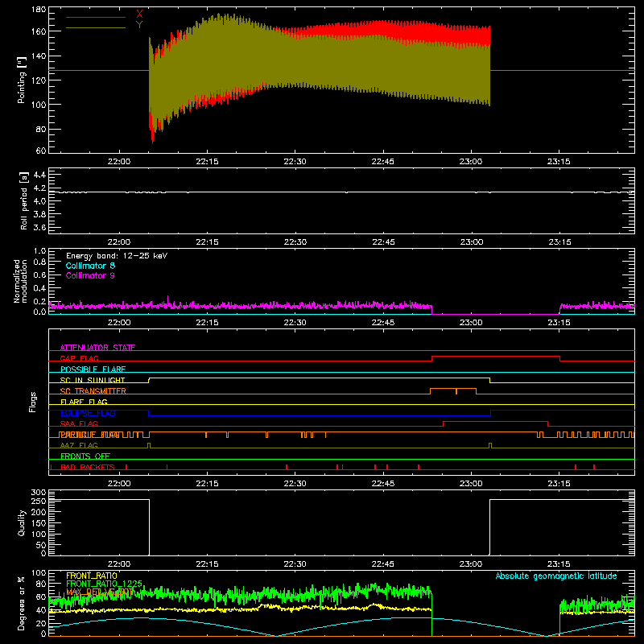Click the 'Quality' y-axis title
644x644 pixels.
click(22, 522)
